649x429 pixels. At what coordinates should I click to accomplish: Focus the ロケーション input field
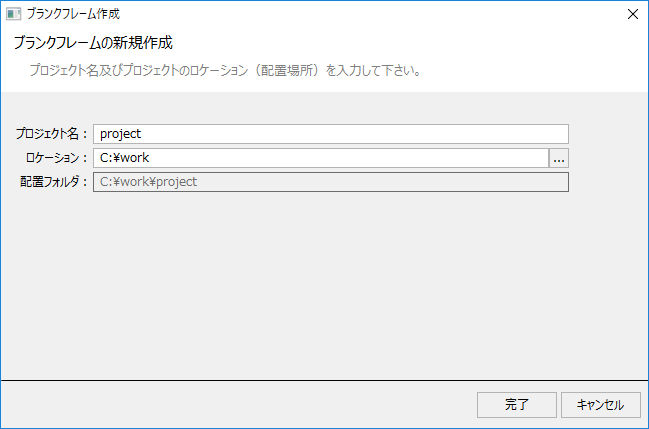pyautogui.click(x=320, y=158)
